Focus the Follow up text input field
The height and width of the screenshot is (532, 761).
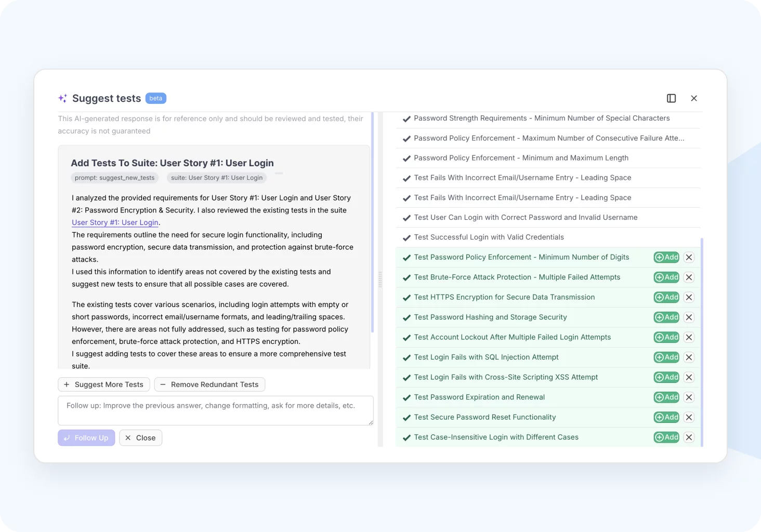tap(215, 410)
